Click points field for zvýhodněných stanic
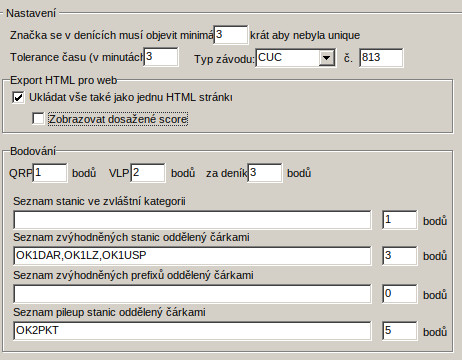The image size is (462, 360). pyautogui.click(x=400, y=256)
